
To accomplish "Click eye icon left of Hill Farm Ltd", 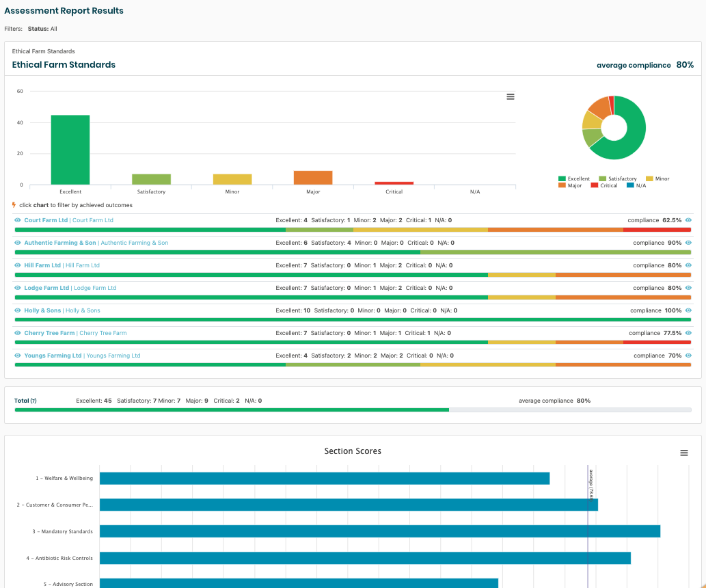I will click(18, 265).
